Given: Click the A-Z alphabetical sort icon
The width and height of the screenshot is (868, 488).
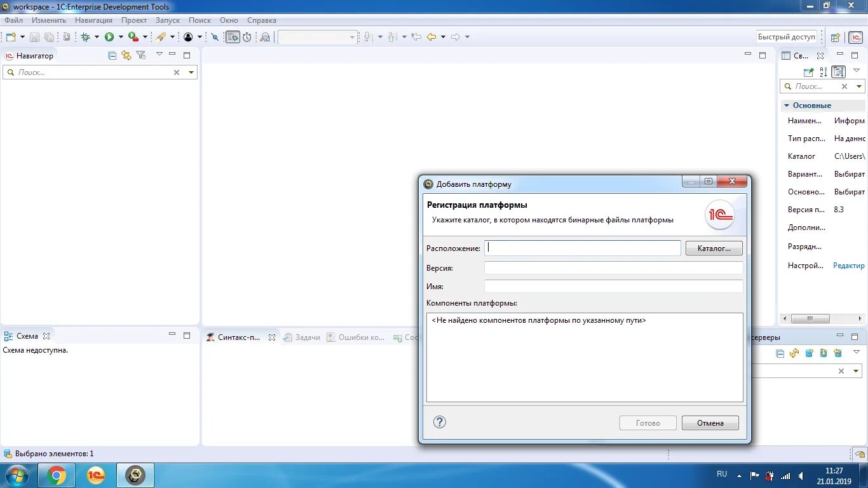Looking at the screenshot, I should tap(824, 72).
